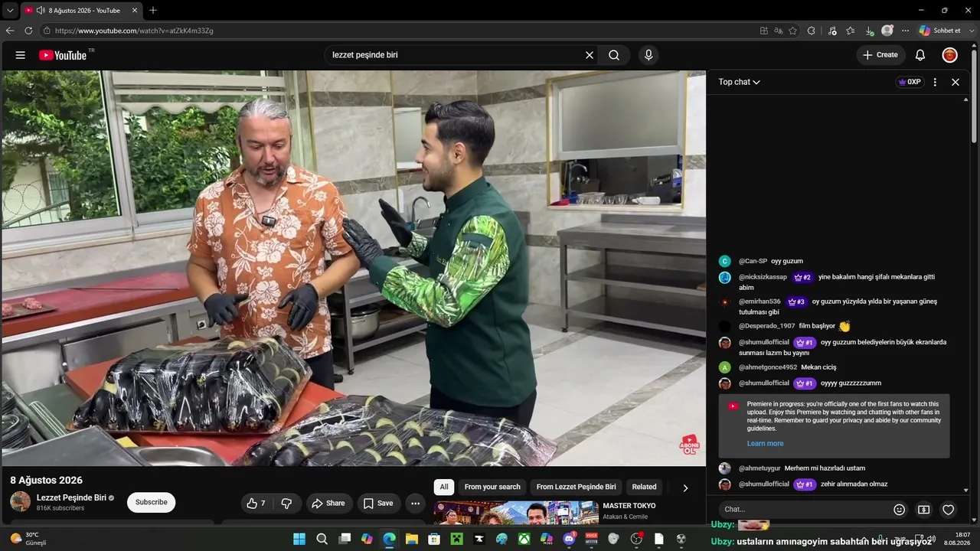Open the chat emoji picker
This screenshot has height=551, width=980.
pyautogui.click(x=900, y=510)
